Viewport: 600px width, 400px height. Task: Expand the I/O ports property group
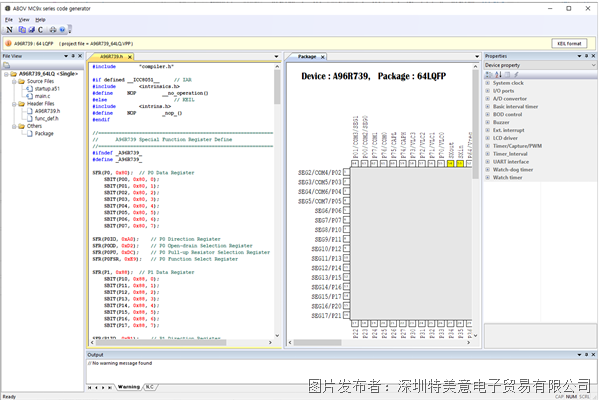pyautogui.click(x=488, y=91)
